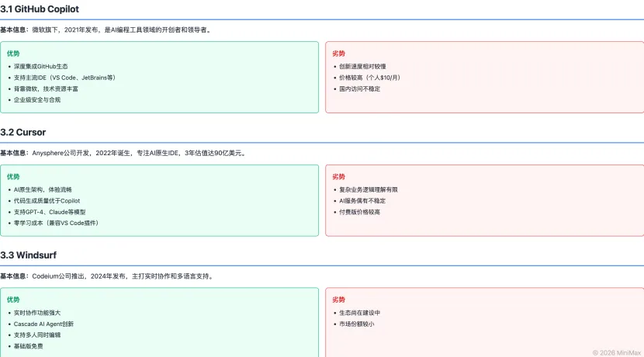Click the 劣势 label in the Windsurf card
This screenshot has height=357, width=644.
tap(338, 300)
